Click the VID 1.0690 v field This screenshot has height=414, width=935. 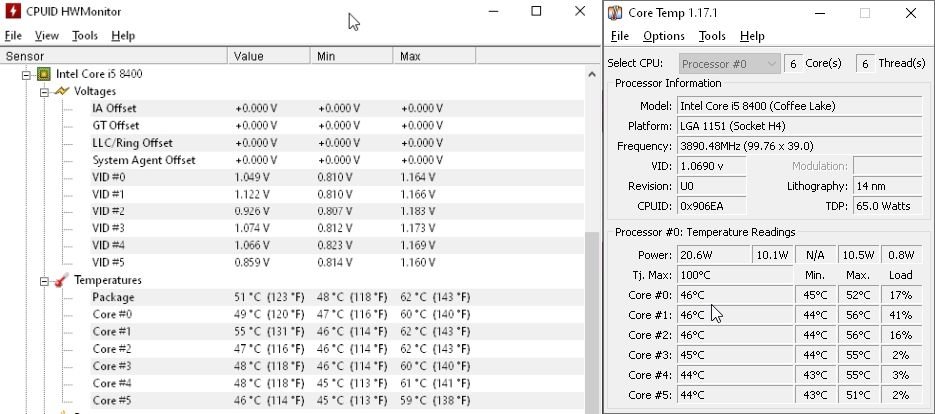[x=711, y=166]
